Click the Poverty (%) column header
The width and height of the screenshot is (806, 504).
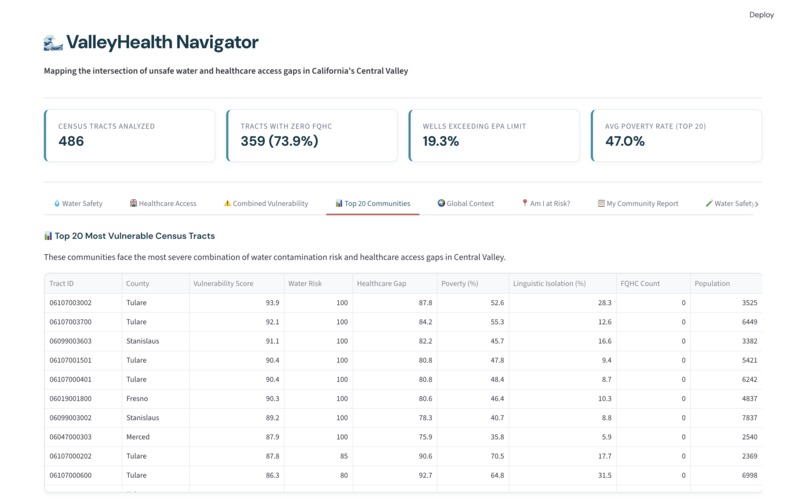point(473,283)
